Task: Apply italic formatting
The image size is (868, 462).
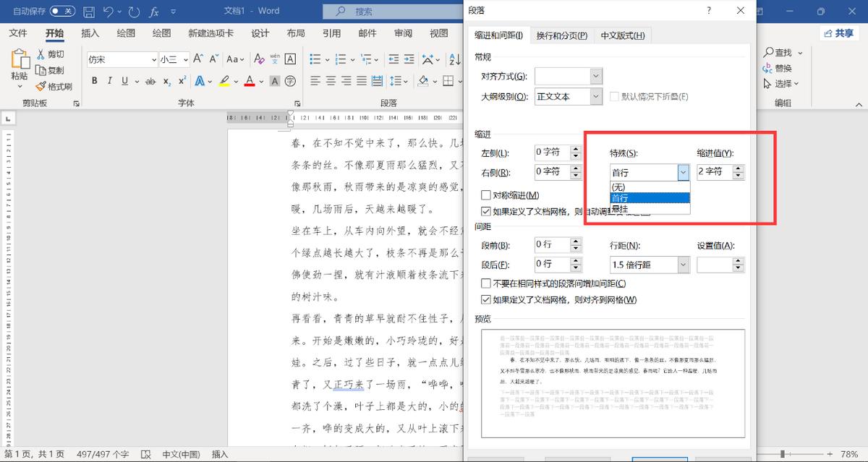Action: click(109, 81)
